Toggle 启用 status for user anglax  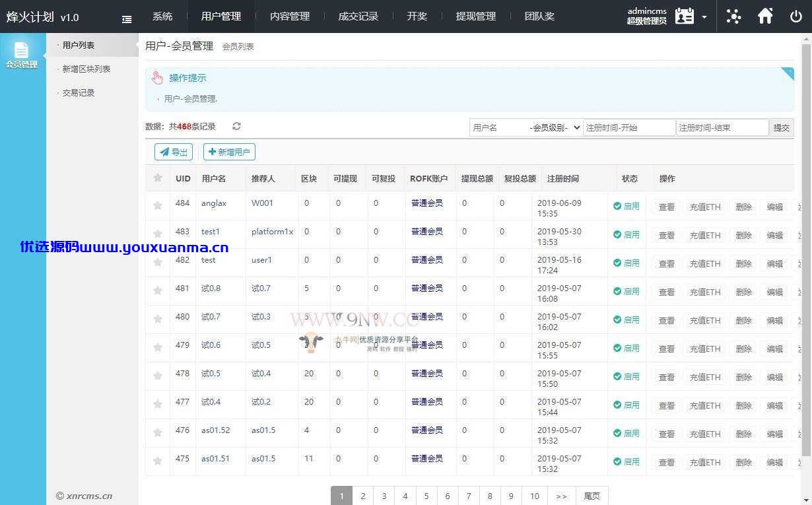[x=626, y=206]
